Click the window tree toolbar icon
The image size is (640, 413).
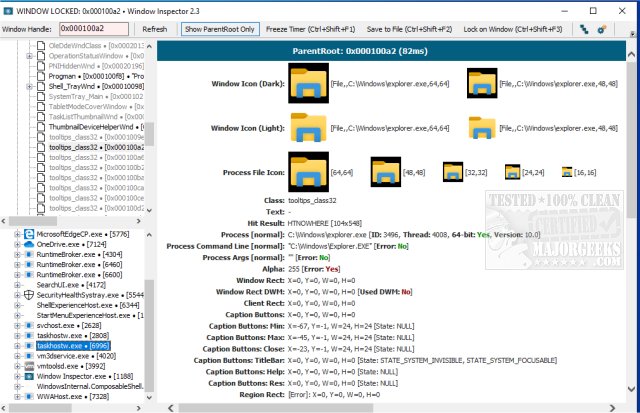[584, 29]
